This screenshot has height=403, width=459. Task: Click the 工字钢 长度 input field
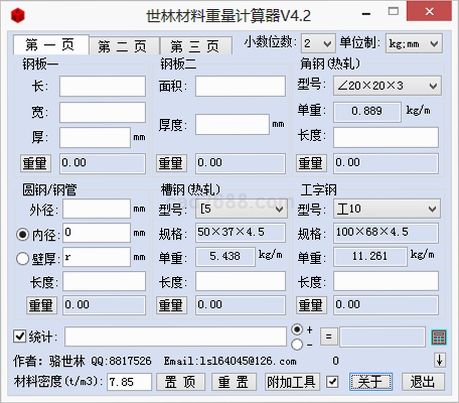(386, 281)
